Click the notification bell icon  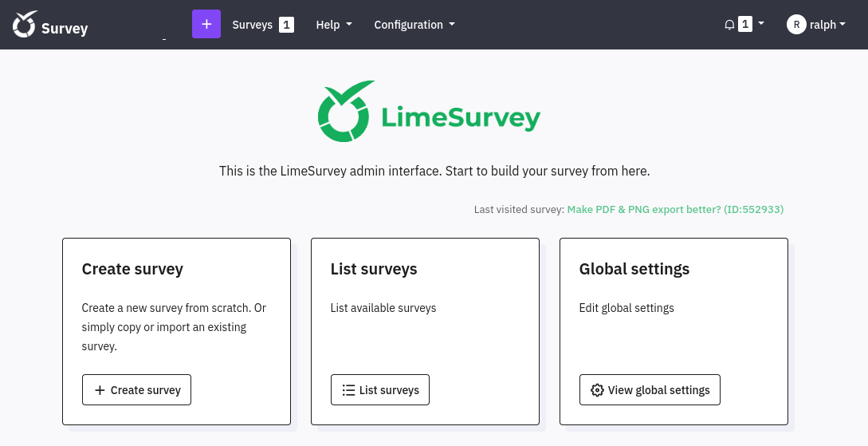point(729,25)
